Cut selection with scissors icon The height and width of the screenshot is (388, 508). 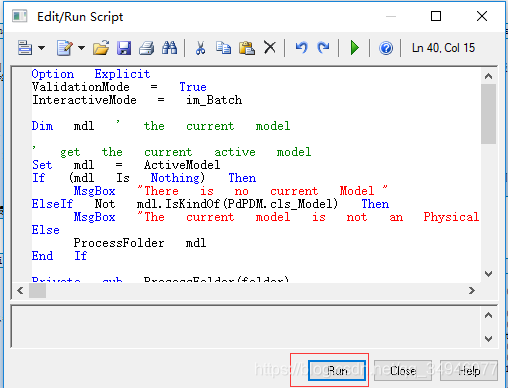200,48
